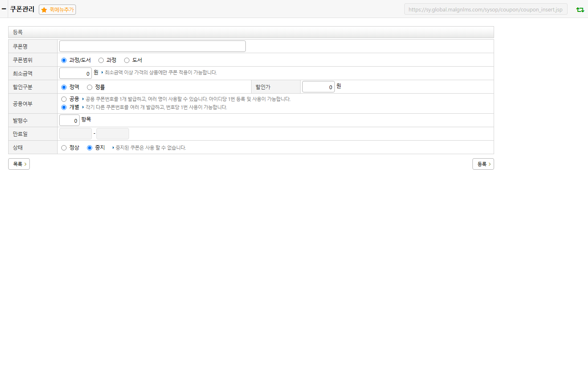
Task: Select 도서 coupon range radio
Action: point(127,60)
